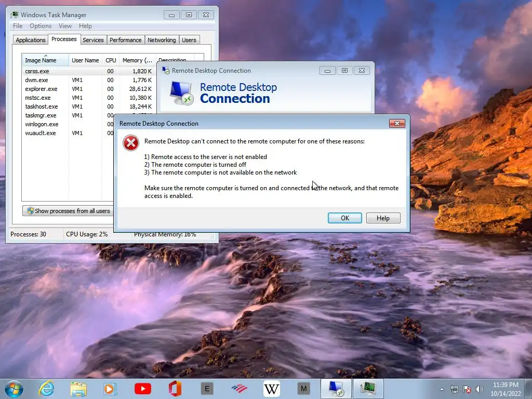Switch to the Applications tab
The width and height of the screenshot is (532, 399).
point(31,40)
